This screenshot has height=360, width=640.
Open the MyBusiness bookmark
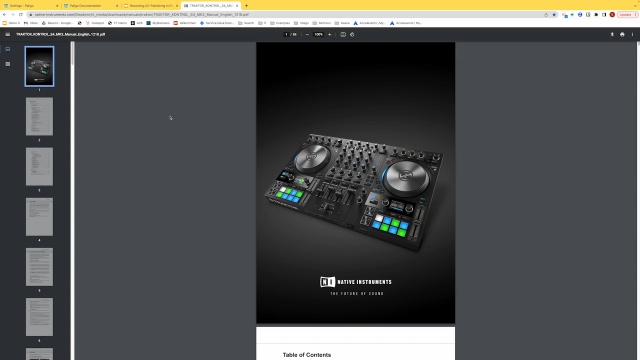point(158,23)
